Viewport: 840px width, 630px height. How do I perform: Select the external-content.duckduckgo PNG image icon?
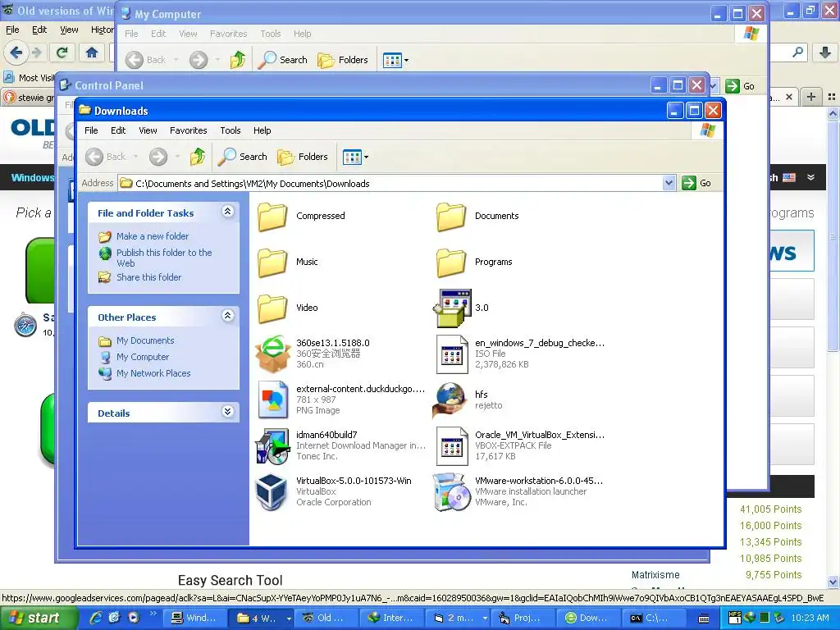pos(273,399)
